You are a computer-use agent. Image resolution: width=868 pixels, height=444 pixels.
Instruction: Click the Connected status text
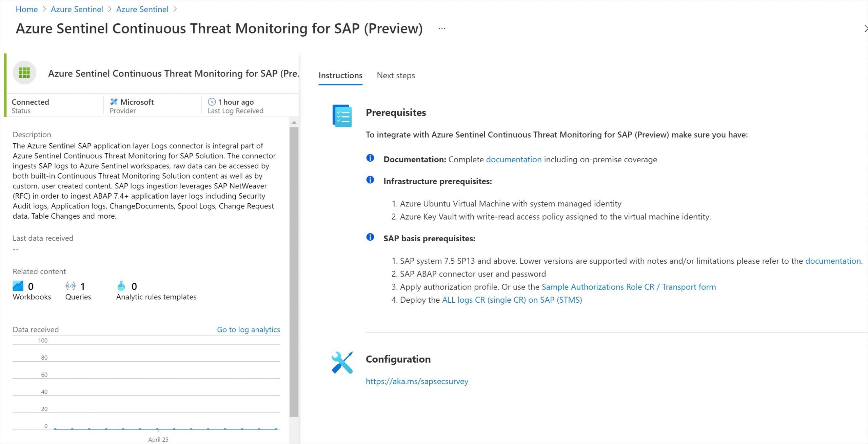tap(30, 102)
